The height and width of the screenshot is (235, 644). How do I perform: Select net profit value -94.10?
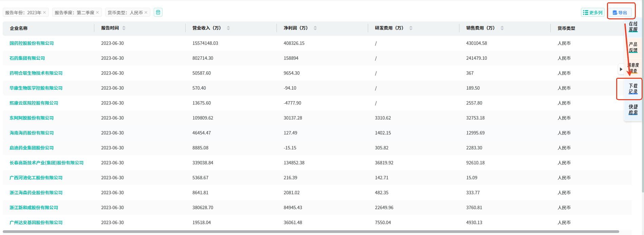(290, 88)
